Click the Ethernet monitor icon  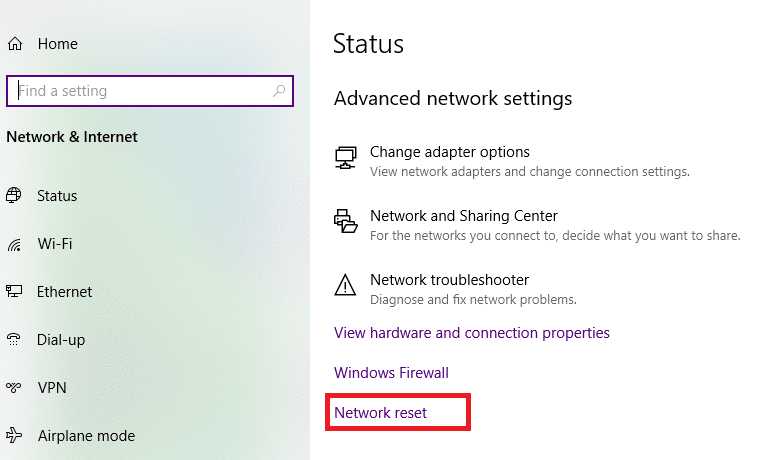(15, 292)
